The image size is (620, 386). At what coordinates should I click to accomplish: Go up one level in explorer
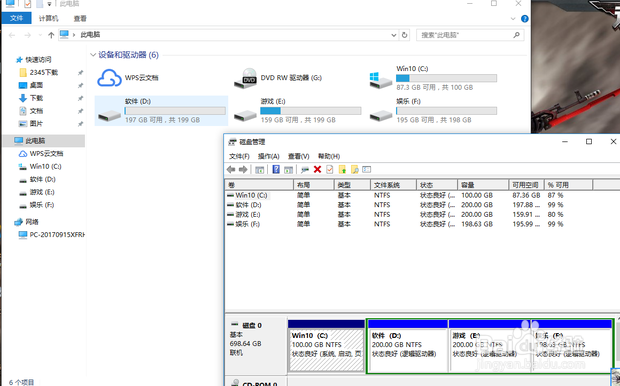point(51,35)
